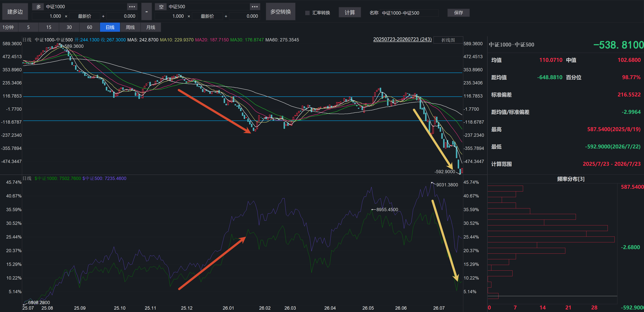Click the 收:267.3000 close value
The height and width of the screenshot is (312, 644).
click(x=113, y=40)
